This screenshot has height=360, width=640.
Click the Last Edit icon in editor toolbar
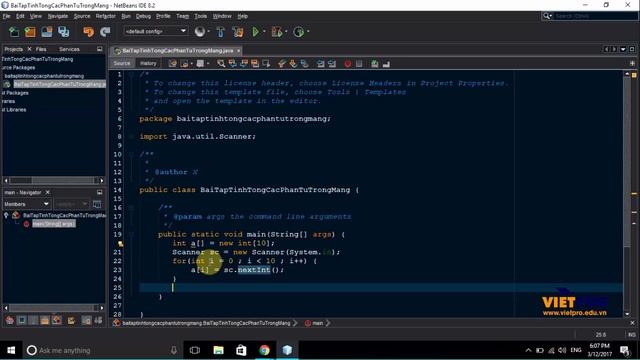[x=173, y=63]
